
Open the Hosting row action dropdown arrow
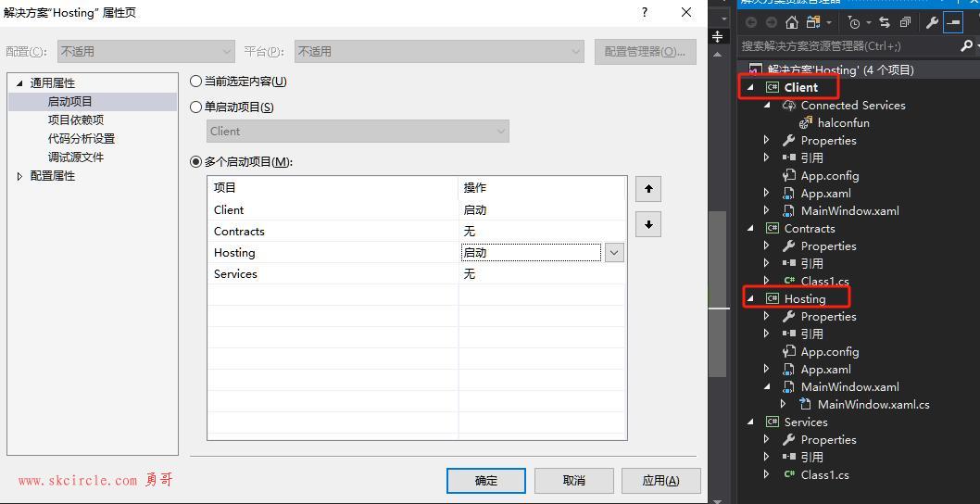point(614,253)
